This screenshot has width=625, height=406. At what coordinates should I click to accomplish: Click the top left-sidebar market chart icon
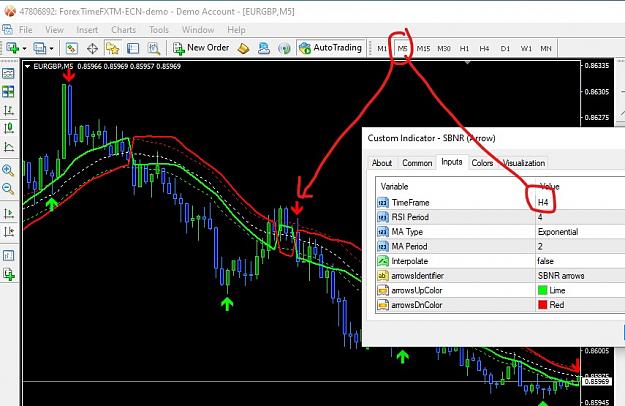tap(8, 74)
